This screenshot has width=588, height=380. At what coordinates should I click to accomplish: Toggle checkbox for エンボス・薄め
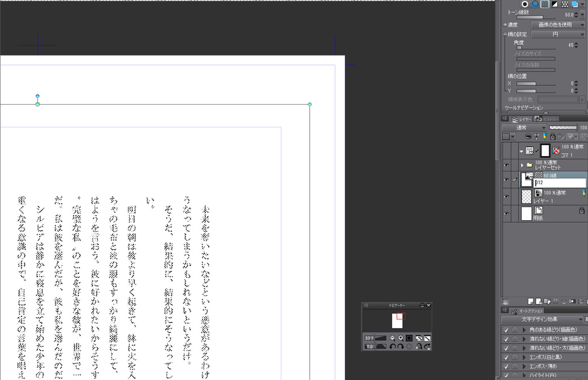(506, 366)
